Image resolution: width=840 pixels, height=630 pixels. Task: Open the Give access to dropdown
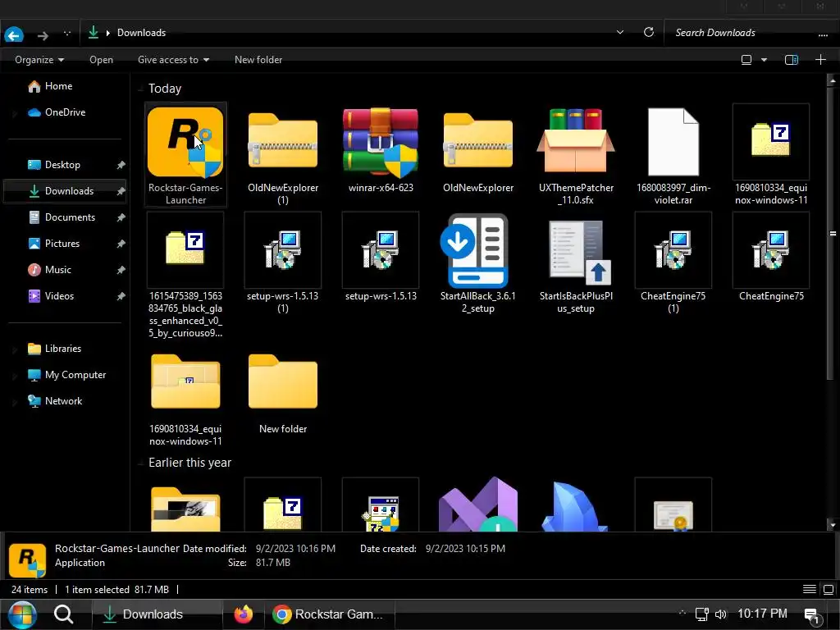point(173,59)
